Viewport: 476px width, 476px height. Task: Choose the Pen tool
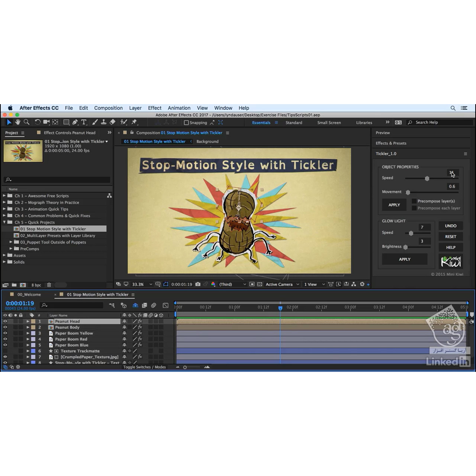[x=75, y=122]
